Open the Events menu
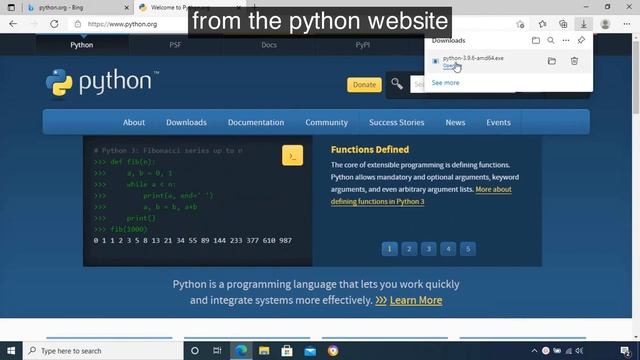Viewport: 640px width, 360px height. 498,122
